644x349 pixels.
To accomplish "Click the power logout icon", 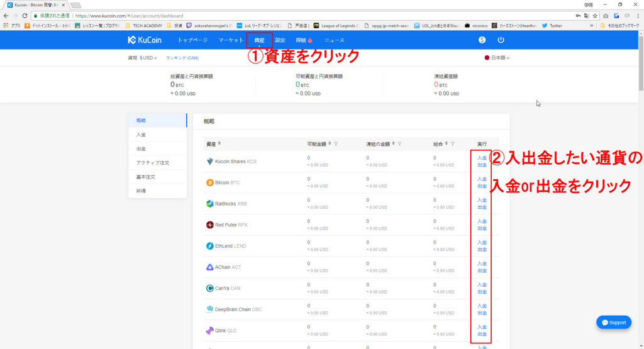I will pos(501,40).
